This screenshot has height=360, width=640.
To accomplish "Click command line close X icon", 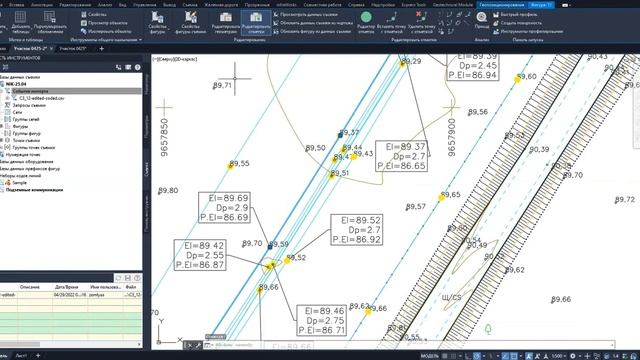I will click(x=189, y=345).
